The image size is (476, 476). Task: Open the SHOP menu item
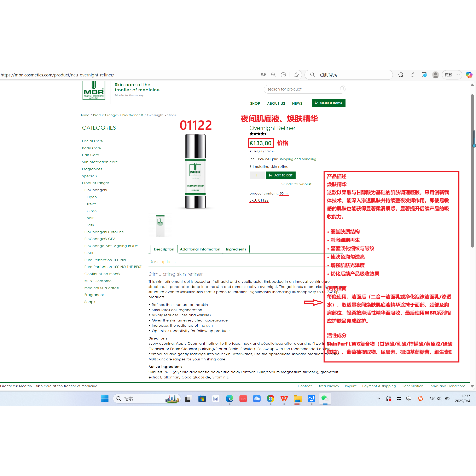click(255, 104)
